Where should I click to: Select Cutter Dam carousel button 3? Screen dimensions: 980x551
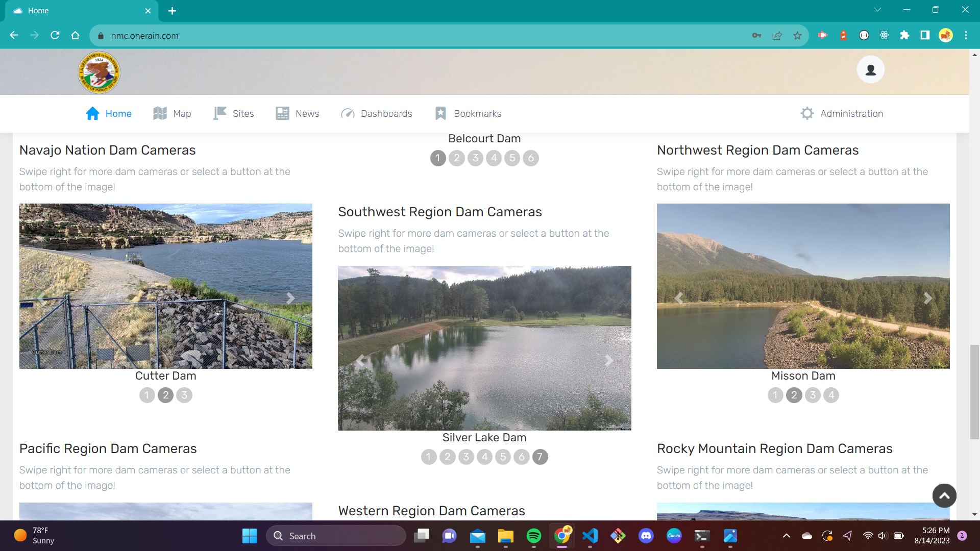pos(184,395)
